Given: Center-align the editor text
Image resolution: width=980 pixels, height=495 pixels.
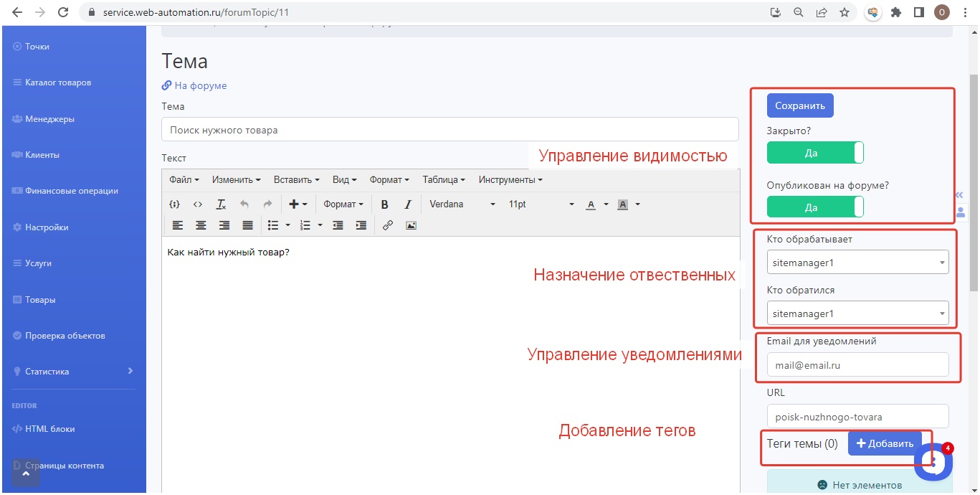Looking at the screenshot, I should pyautogui.click(x=201, y=225).
